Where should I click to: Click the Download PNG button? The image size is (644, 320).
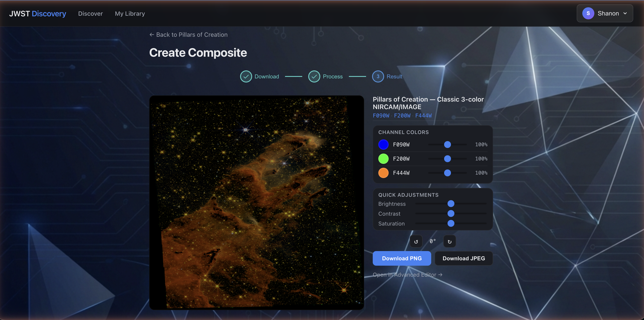[402, 258]
